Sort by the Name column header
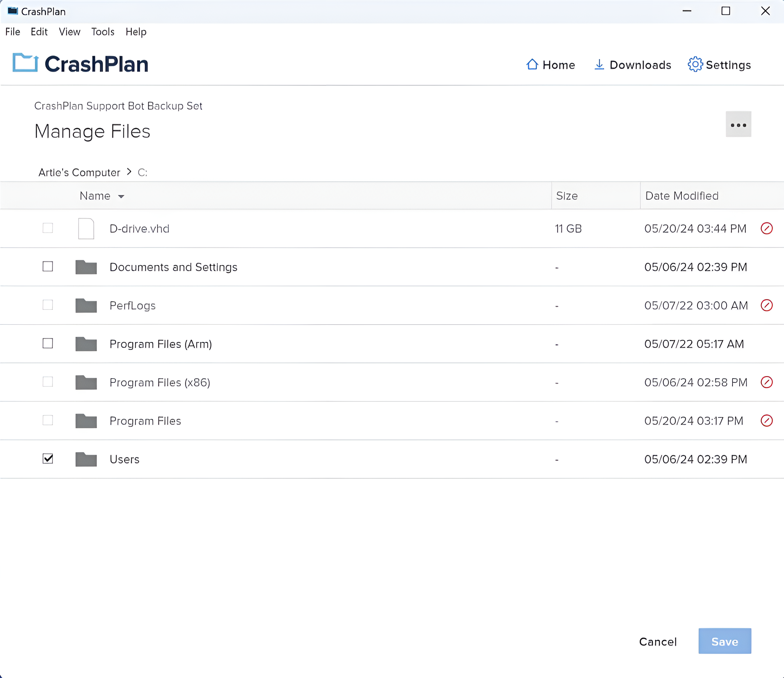This screenshot has width=784, height=678. (x=95, y=196)
